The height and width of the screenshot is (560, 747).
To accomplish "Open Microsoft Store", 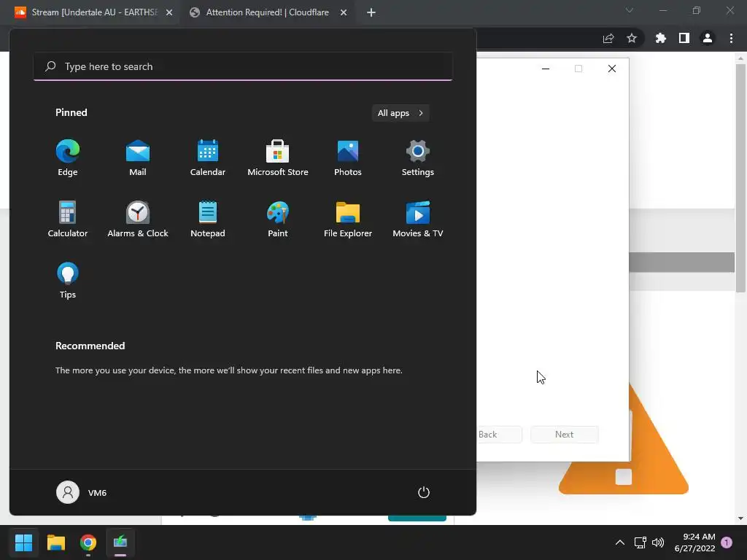I will pos(278,158).
